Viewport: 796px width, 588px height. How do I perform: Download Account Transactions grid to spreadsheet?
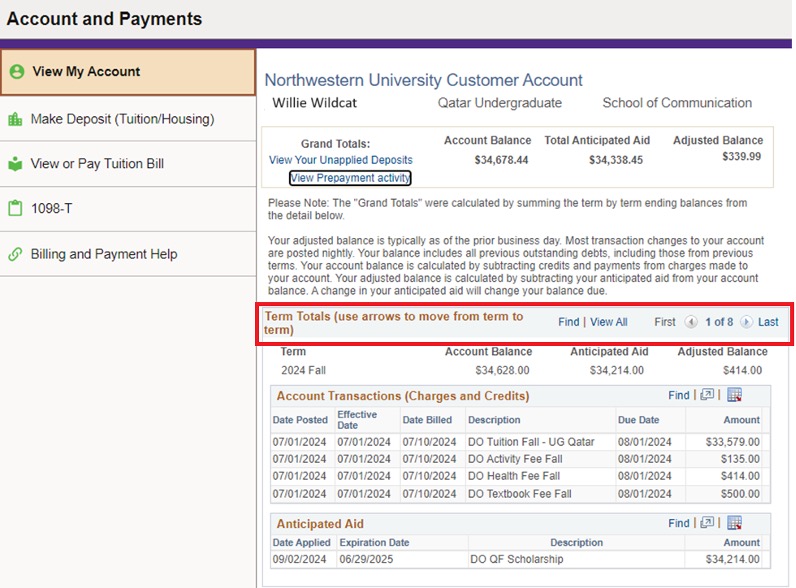pos(734,395)
